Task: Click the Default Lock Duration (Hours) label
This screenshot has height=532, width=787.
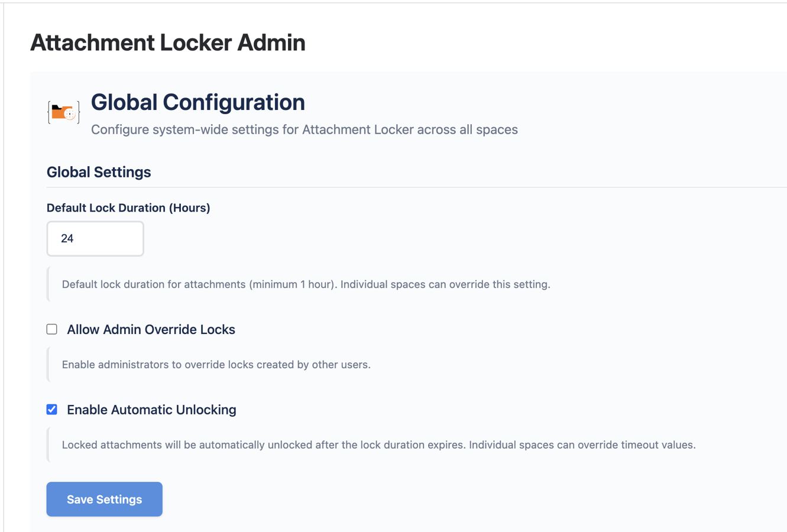Action: (x=128, y=207)
